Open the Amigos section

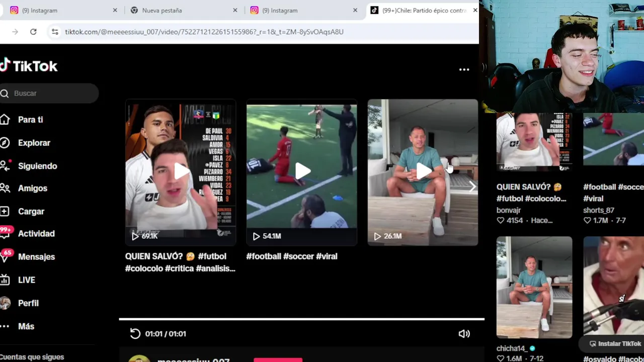point(32,188)
